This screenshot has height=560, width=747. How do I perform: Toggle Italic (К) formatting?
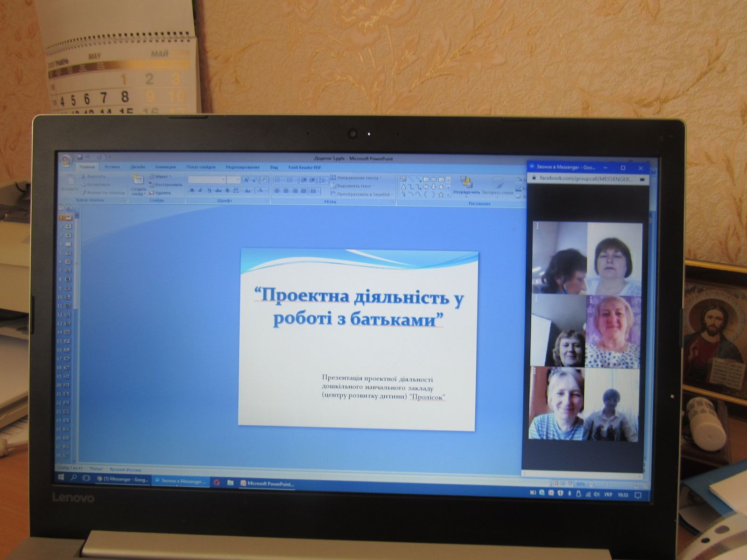(x=200, y=190)
